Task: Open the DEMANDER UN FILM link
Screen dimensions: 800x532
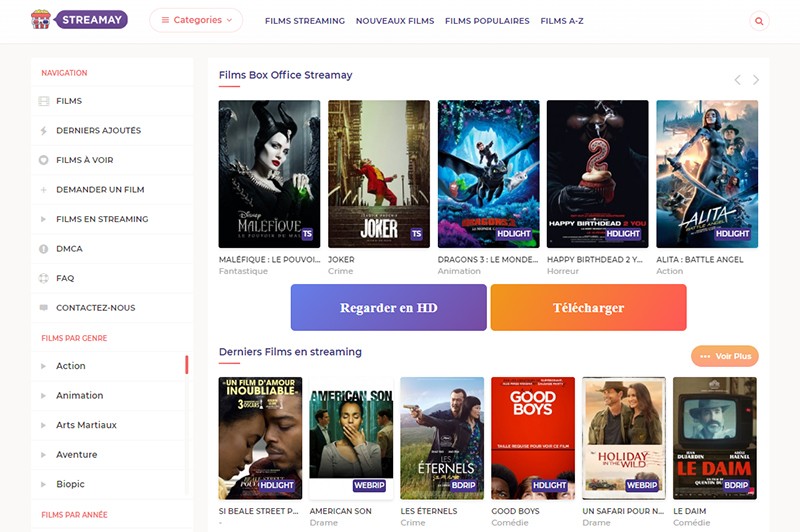Action: click(x=100, y=190)
